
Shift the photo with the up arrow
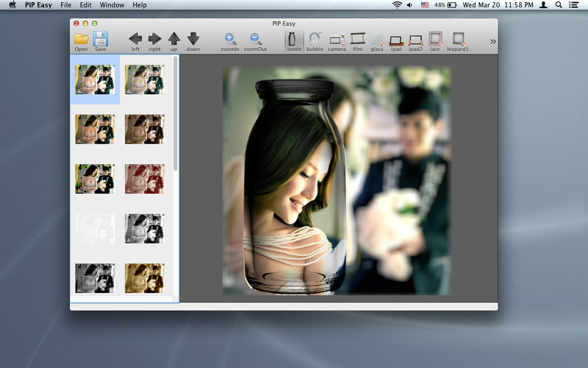[174, 41]
